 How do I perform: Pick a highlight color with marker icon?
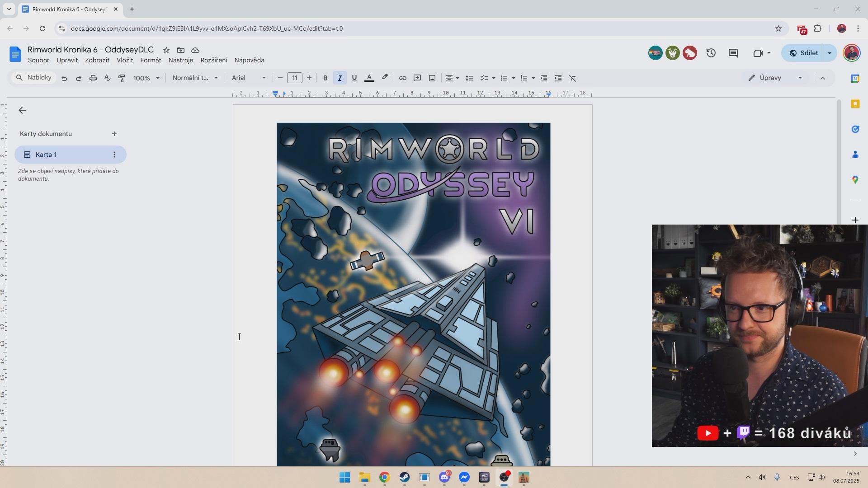pyautogui.click(x=385, y=78)
